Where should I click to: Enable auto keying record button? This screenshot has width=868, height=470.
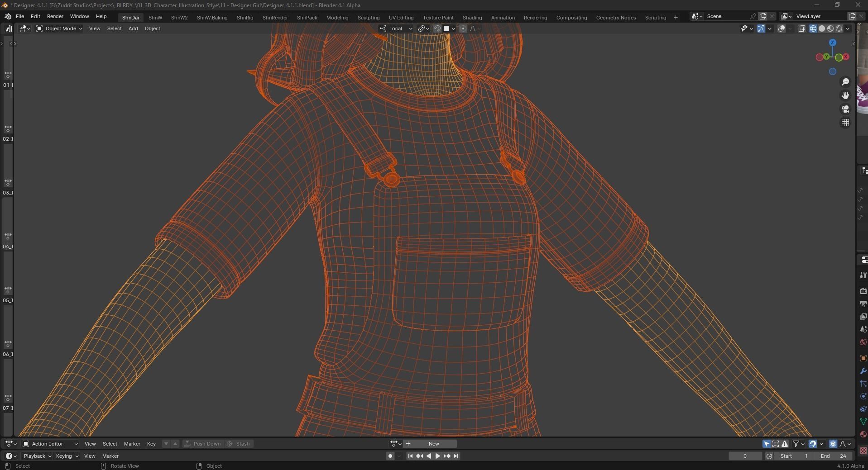pyautogui.click(x=390, y=456)
